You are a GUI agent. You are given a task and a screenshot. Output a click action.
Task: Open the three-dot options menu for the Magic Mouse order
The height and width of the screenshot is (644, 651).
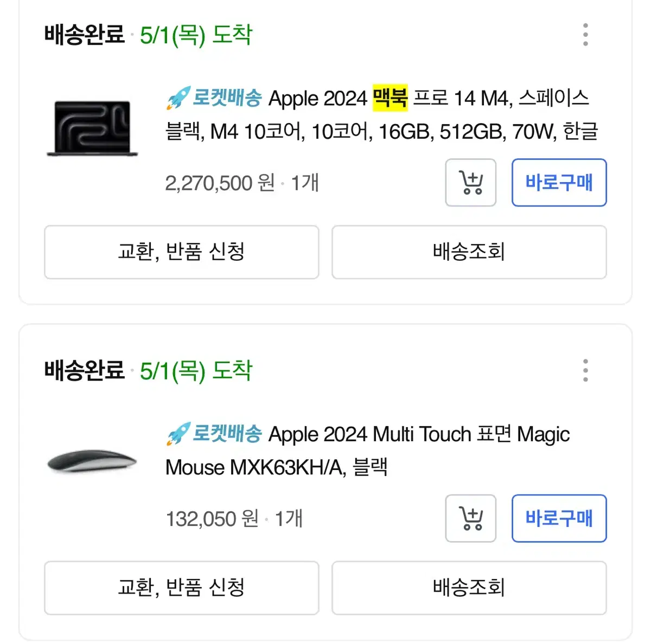pos(585,370)
